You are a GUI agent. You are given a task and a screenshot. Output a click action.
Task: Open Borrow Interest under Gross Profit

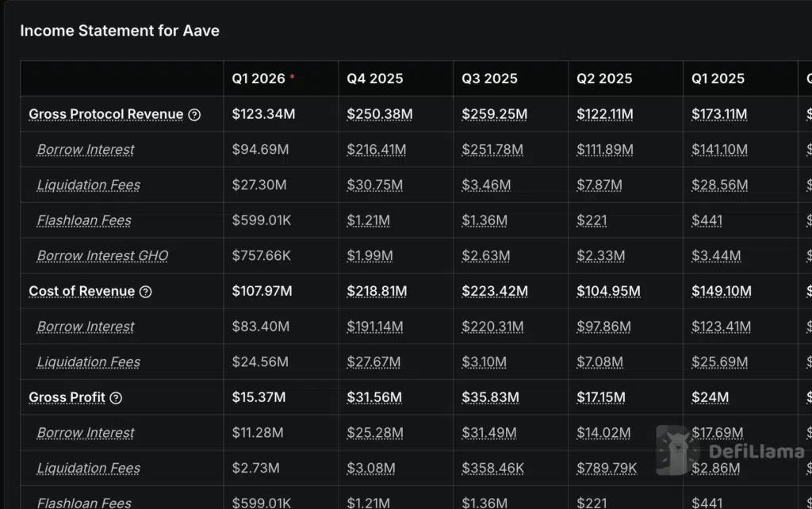click(x=86, y=433)
